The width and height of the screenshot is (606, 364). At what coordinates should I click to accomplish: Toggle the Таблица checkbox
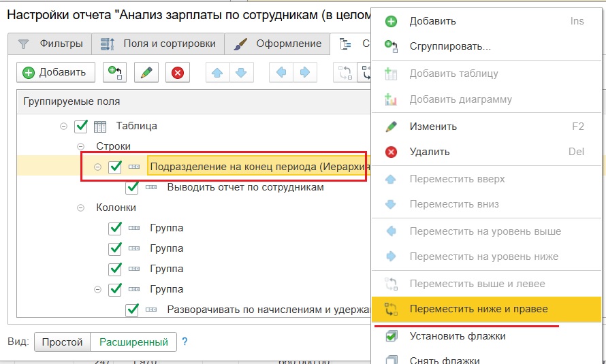81,127
